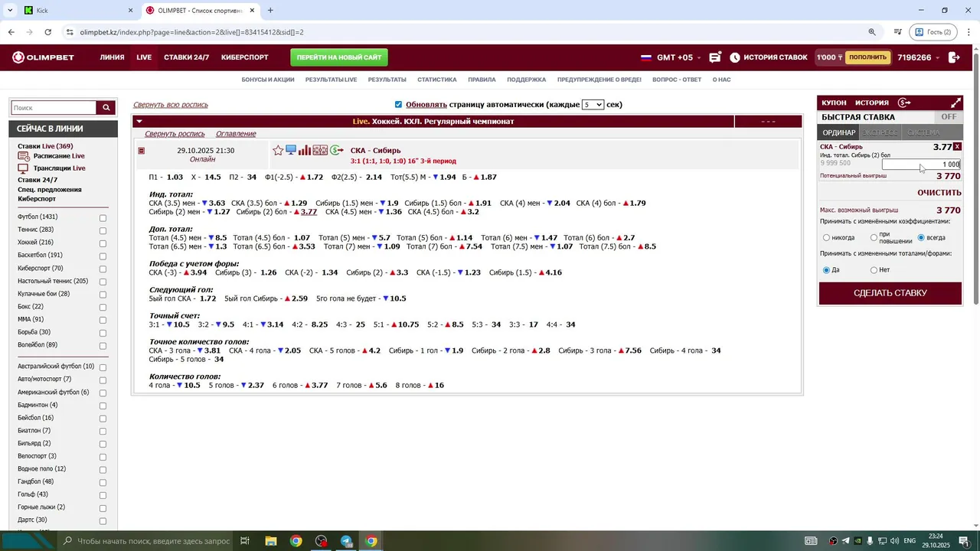980x551 pixels.
Task: Select the 'при повышении' radio option
Action: click(x=874, y=238)
